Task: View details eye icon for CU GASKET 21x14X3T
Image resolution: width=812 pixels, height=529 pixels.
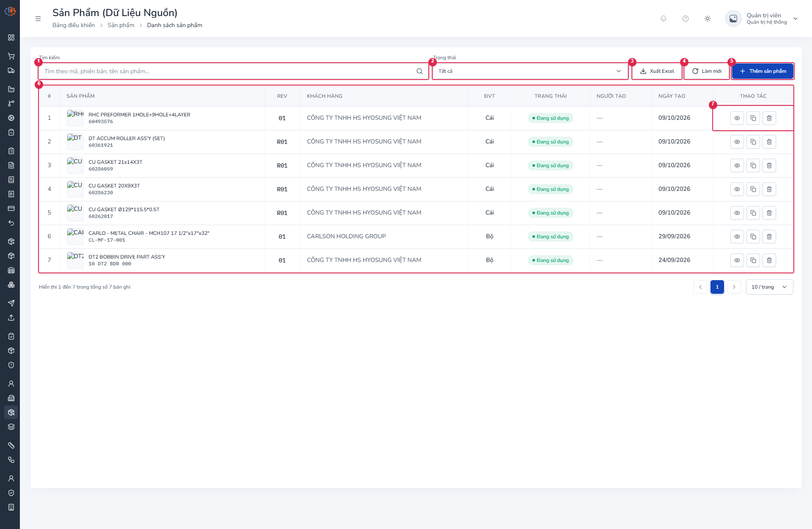Action: click(737, 165)
